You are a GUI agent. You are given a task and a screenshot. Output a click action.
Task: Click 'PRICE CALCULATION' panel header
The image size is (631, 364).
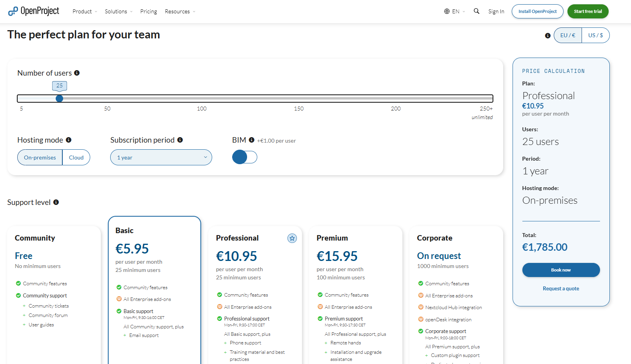553,71
